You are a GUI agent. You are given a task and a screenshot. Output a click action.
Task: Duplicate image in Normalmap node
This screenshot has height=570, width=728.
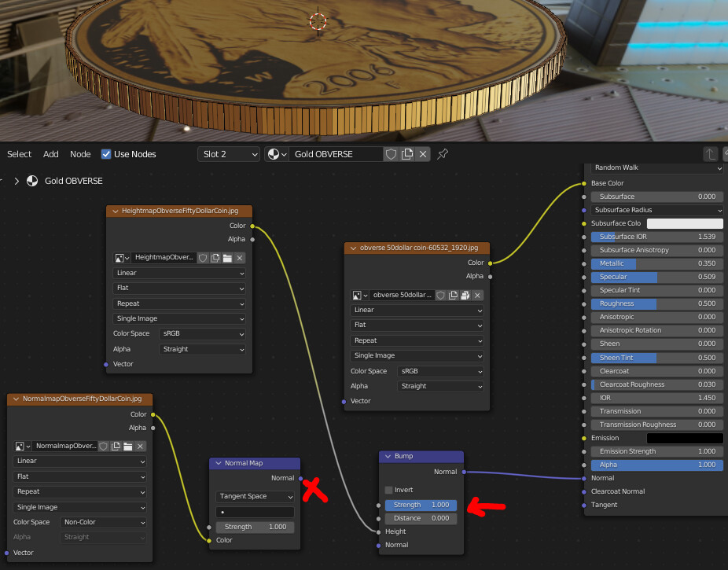tap(116, 446)
